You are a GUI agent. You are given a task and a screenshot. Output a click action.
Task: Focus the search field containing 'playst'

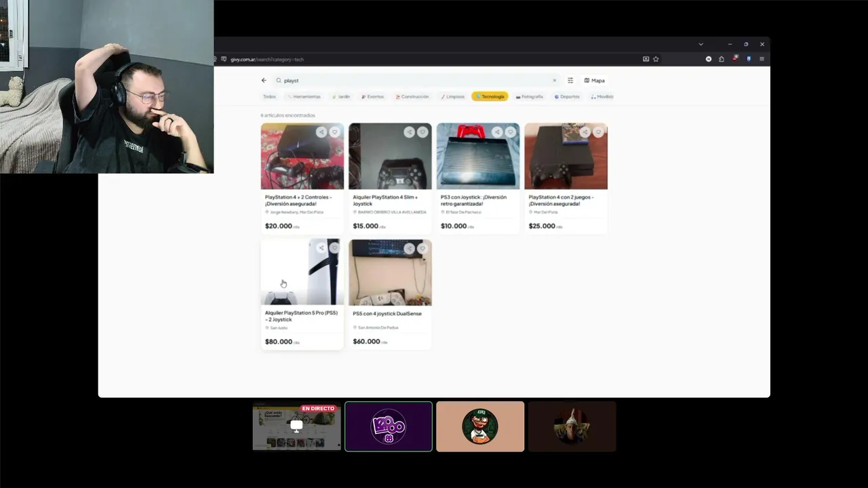coord(416,80)
